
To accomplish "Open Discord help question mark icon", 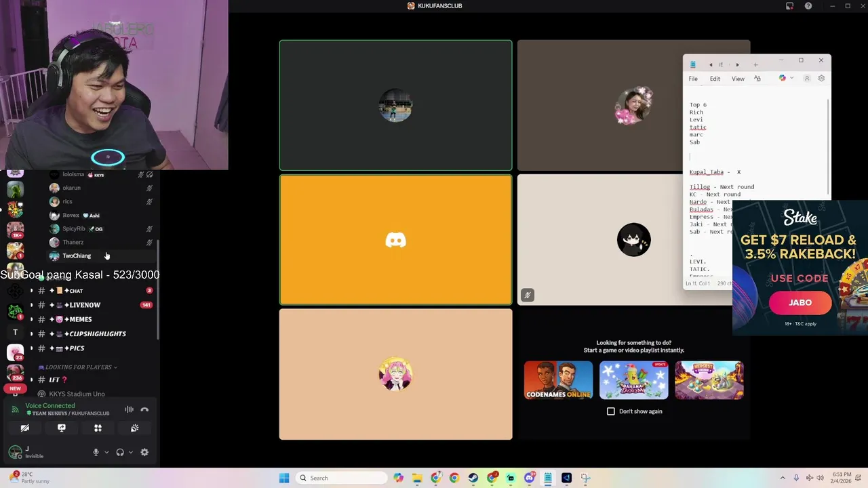I will point(808,6).
